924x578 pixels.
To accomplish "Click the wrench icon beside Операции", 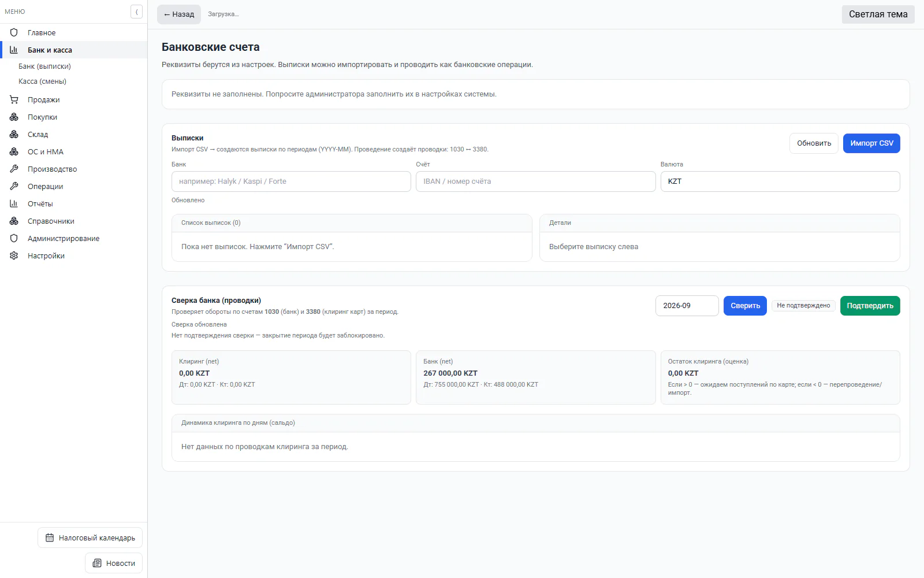I will [14, 186].
